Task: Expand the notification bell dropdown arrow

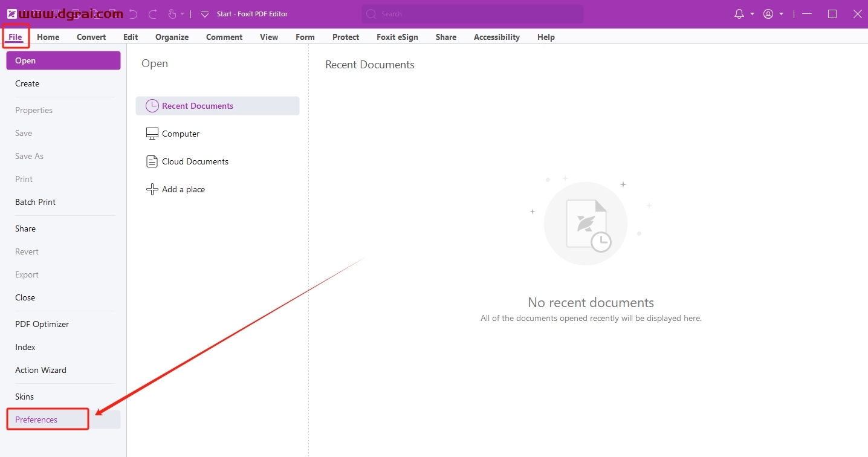Action: [x=752, y=14]
